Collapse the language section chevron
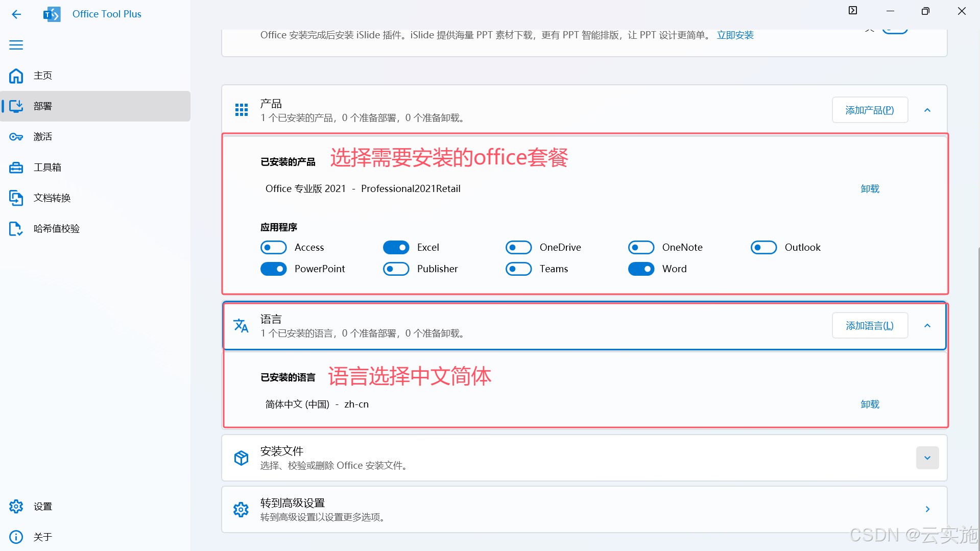The image size is (980, 551). 927,326
